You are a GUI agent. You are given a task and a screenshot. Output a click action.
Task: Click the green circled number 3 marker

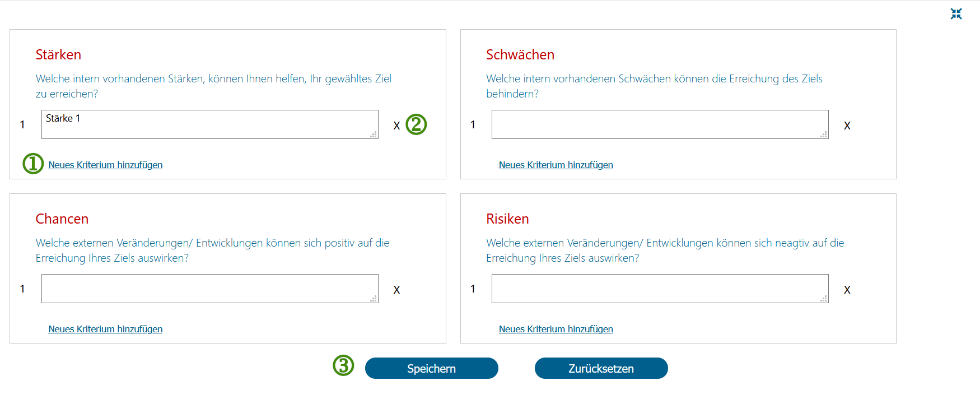coord(343,365)
